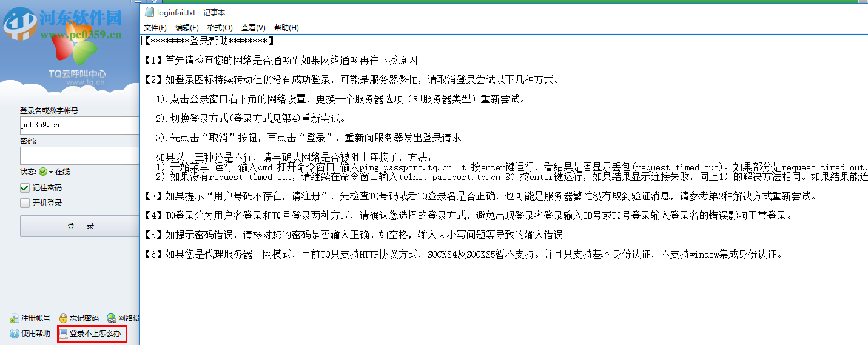Viewport: 868px width, 345px height.
Task: Open the 查看(V) menu in Notepad
Action: 253,28
